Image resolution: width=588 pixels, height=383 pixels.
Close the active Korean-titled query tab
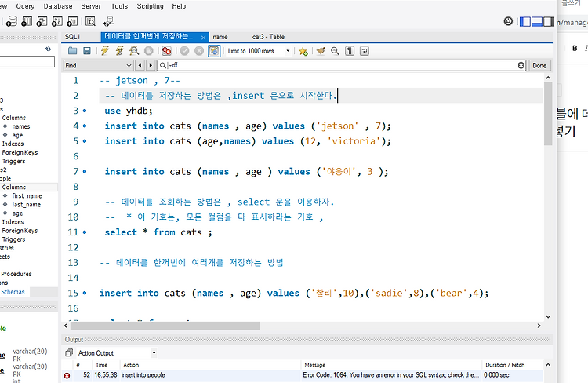[x=203, y=38]
